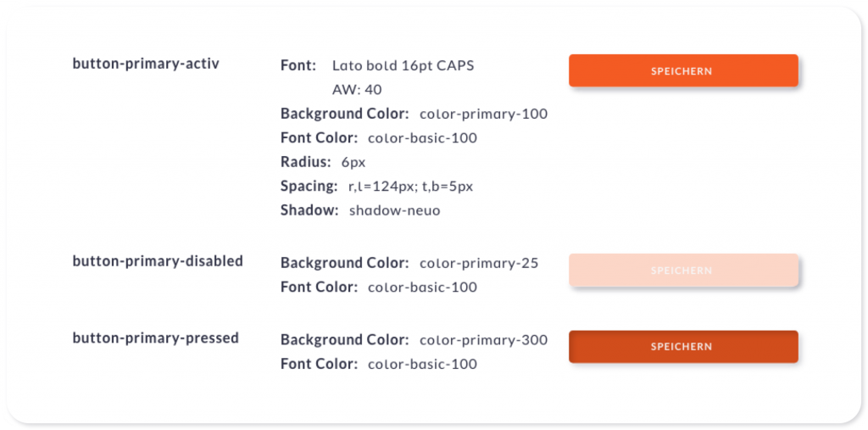Click the color-primary-25 background value
Screen dimensions: 868x430
479,263
